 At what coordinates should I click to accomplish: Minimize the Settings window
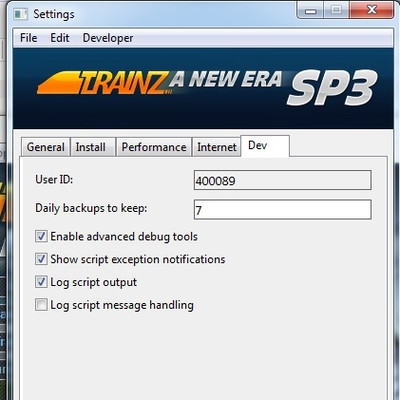click(x=311, y=11)
